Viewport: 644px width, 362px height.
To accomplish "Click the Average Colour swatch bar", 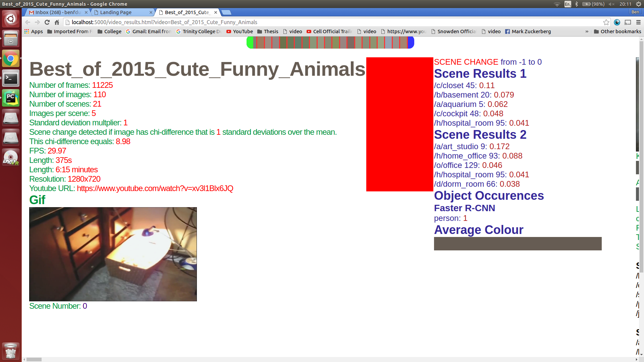I will (518, 244).
